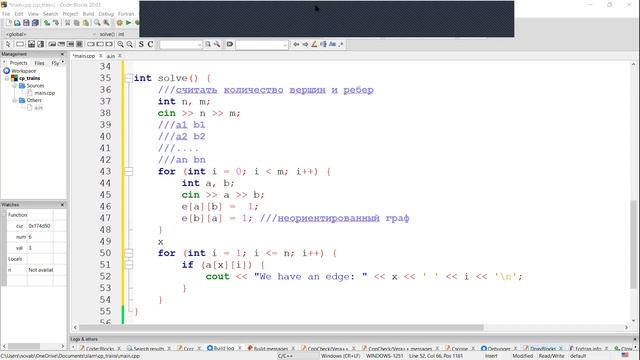This screenshot has height=360, width=640.
Task: Click the Find magnifier icon in main toolbar
Action: (97, 23)
